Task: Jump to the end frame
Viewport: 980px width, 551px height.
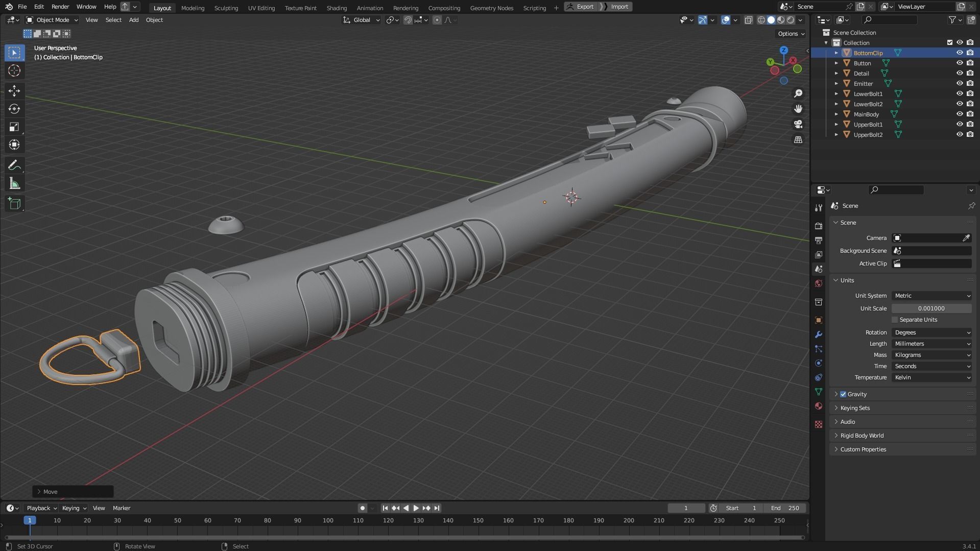Action: pyautogui.click(x=437, y=508)
